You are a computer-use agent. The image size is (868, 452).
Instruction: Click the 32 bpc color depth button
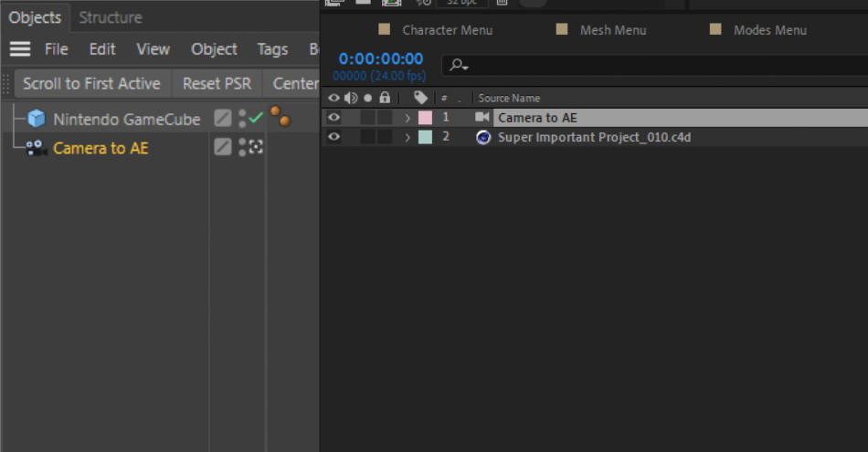(462, 3)
